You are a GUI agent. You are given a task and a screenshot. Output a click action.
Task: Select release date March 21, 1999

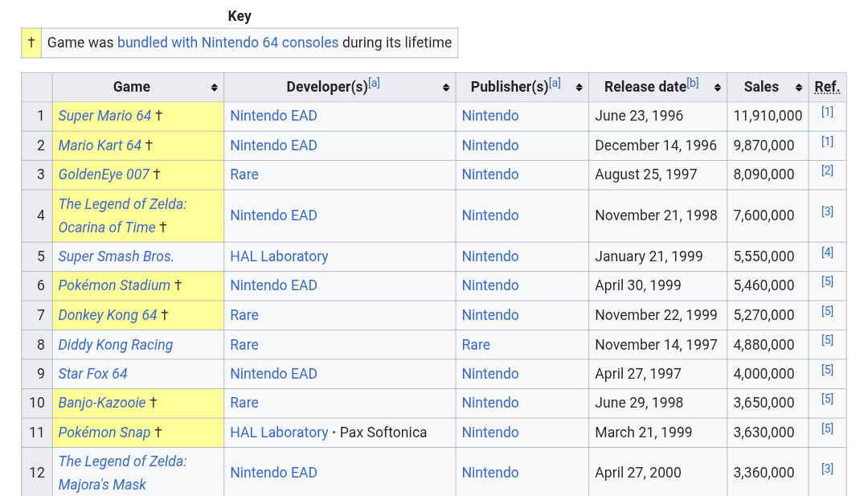pos(643,432)
